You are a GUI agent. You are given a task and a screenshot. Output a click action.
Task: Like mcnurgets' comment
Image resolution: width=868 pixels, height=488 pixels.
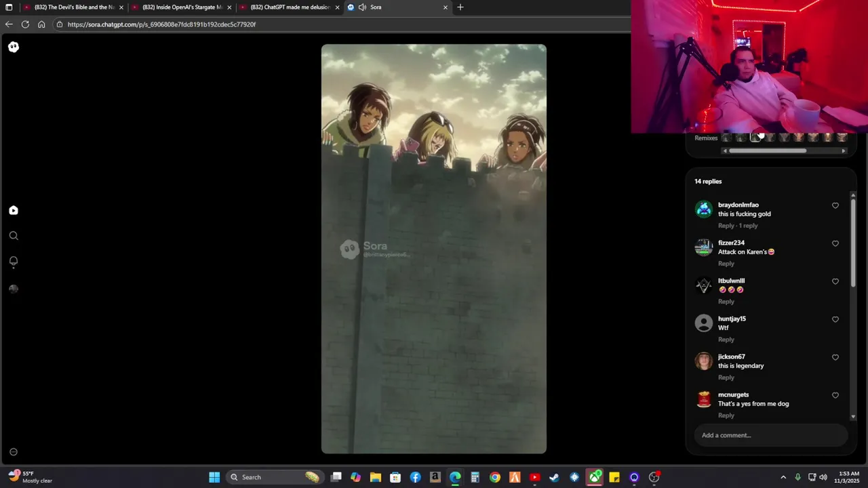[x=835, y=396]
